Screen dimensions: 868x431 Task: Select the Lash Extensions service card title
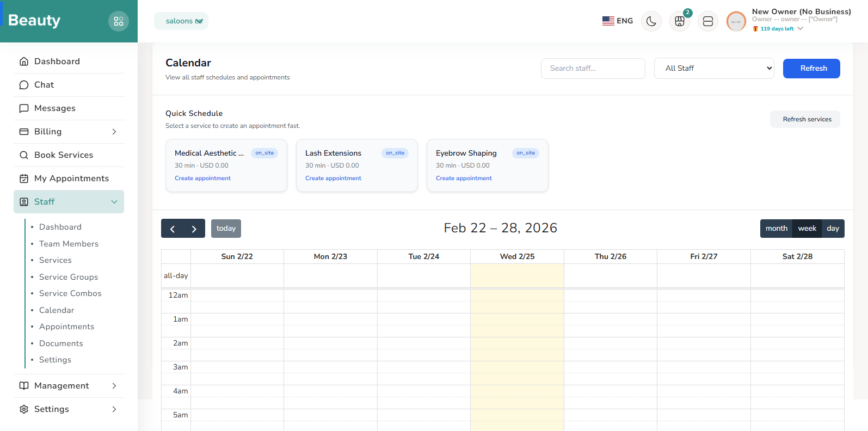click(x=333, y=153)
